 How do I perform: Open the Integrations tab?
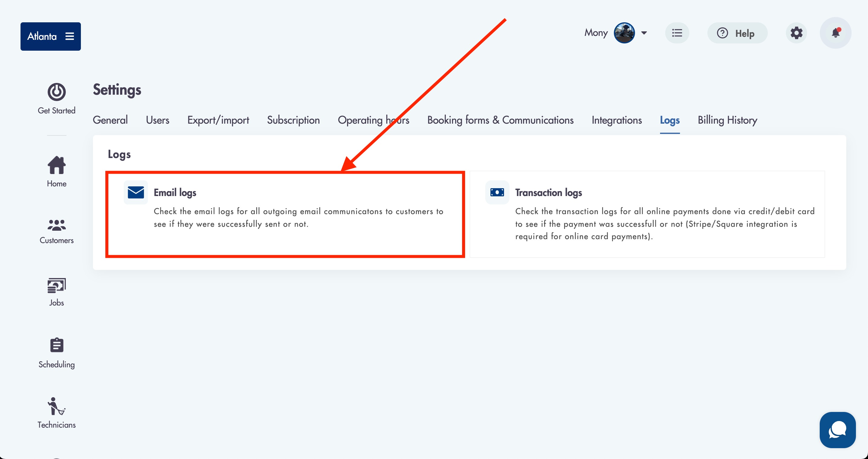pyautogui.click(x=617, y=120)
